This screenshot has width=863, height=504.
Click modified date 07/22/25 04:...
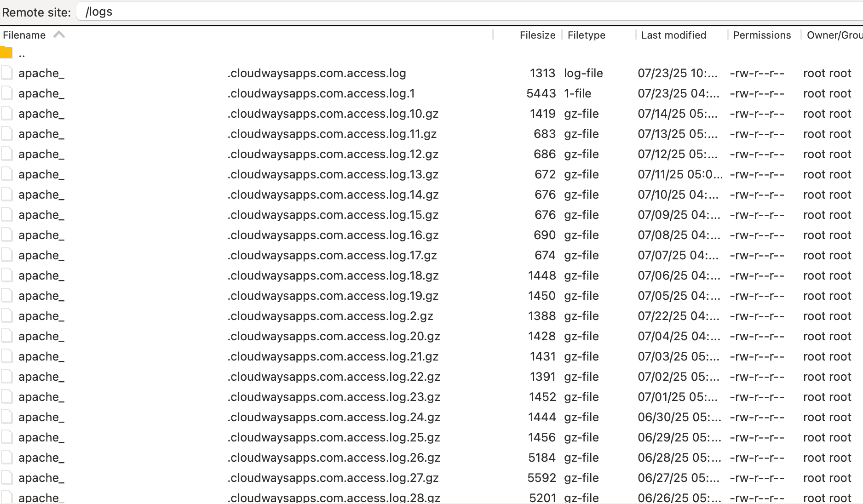679,316
